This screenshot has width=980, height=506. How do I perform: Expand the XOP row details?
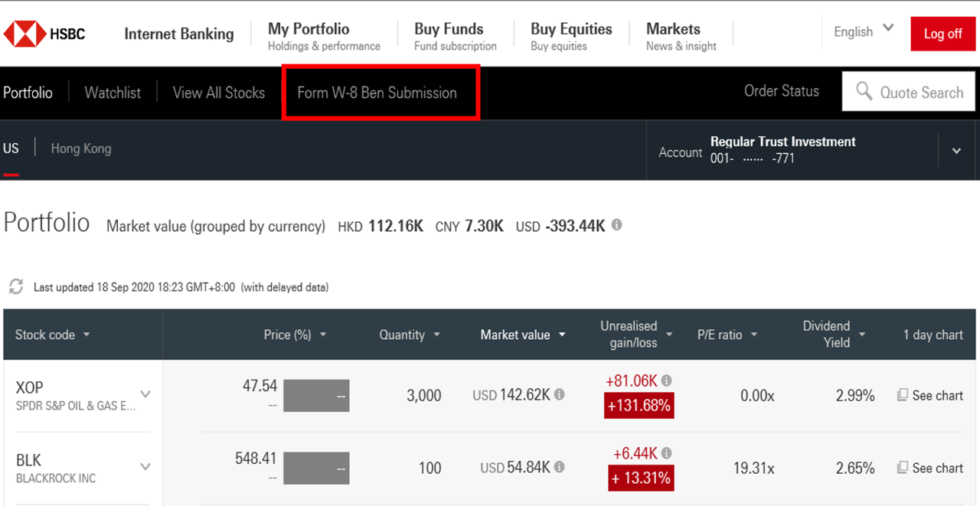145,395
